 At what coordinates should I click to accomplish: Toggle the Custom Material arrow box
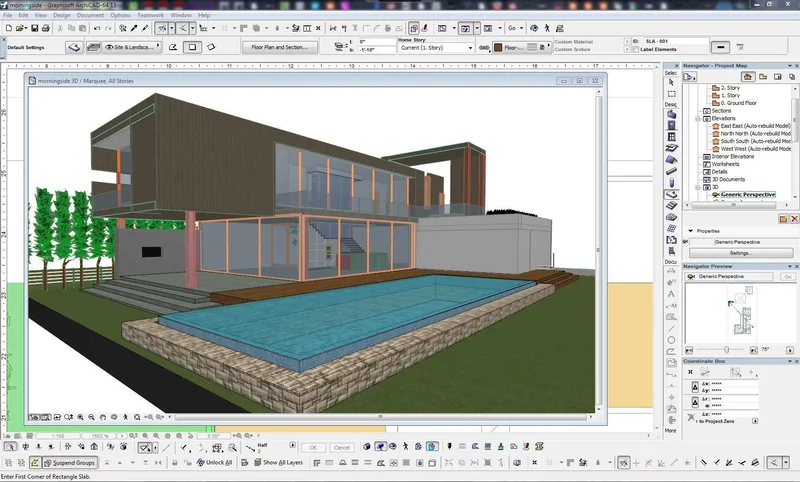[627, 41]
